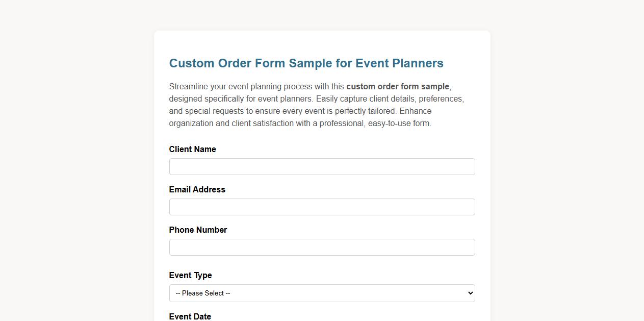Click the "Phone Number" label

198,230
